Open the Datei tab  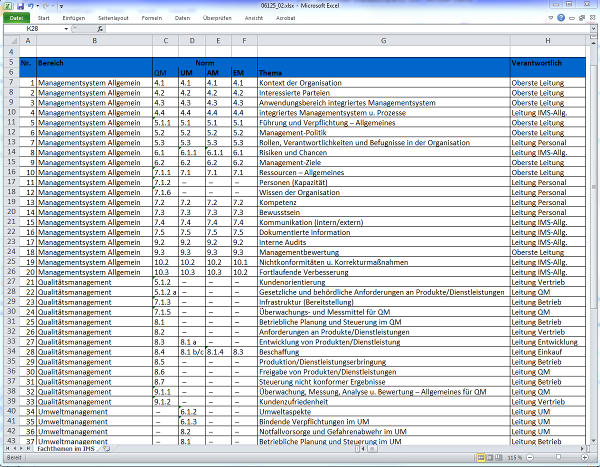(x=16, y=18)
